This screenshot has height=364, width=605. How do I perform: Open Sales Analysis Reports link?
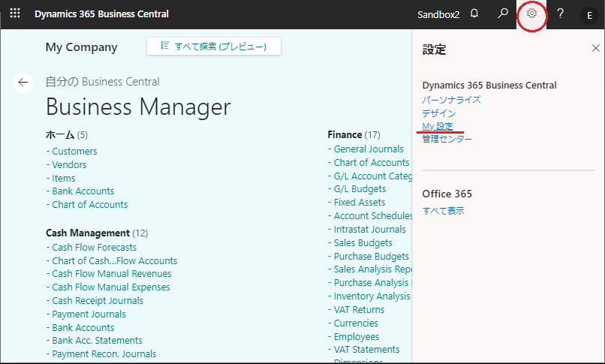(373, 269)
